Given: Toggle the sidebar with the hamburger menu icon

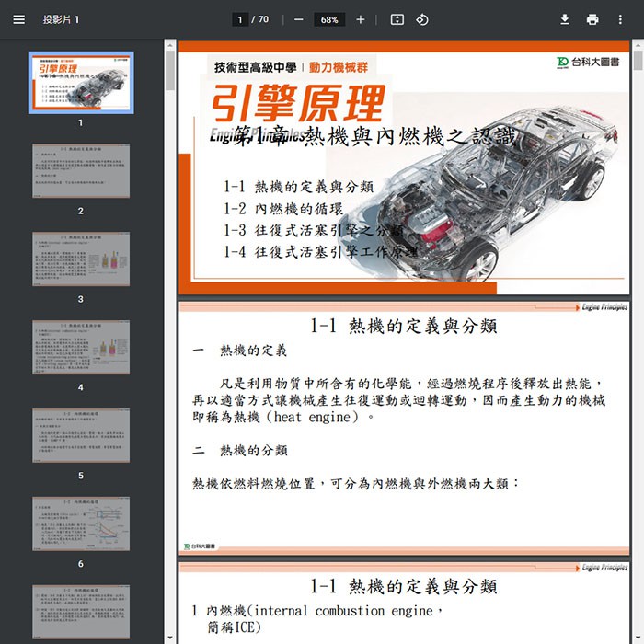Looking at the screenshot, I should coord(18,19).
